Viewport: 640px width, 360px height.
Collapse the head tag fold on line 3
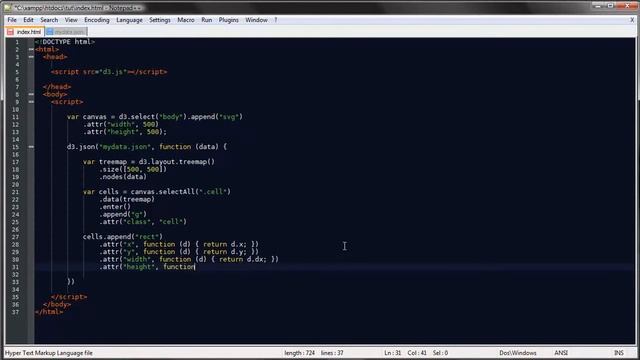click(x=31, y=57)
